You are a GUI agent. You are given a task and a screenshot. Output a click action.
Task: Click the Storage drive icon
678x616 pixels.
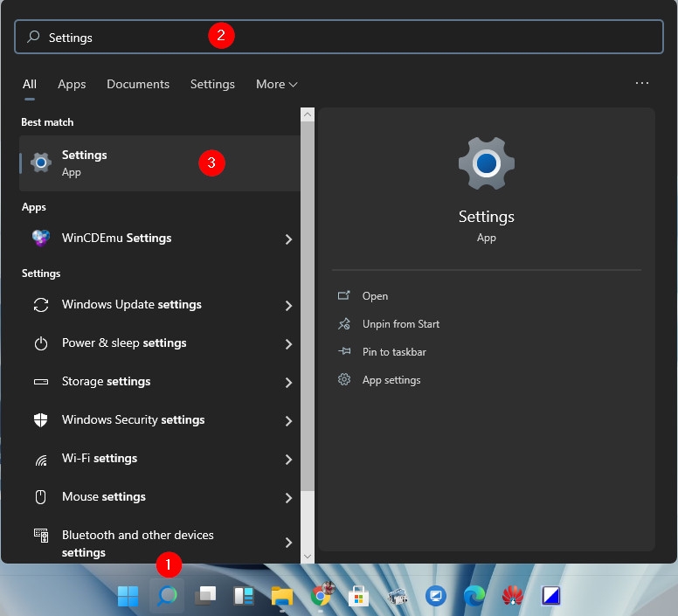[41, 382]
